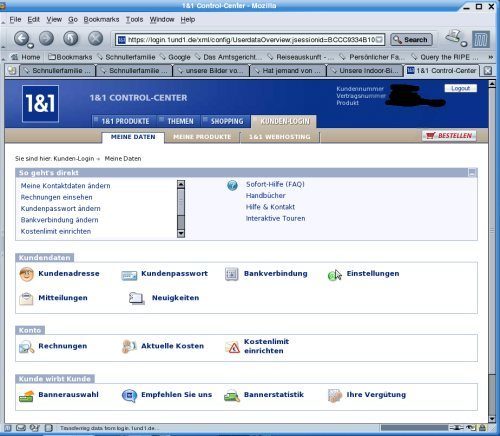
Task: Click the quick-links list scroll up arrow
Action: pos(181,184)
